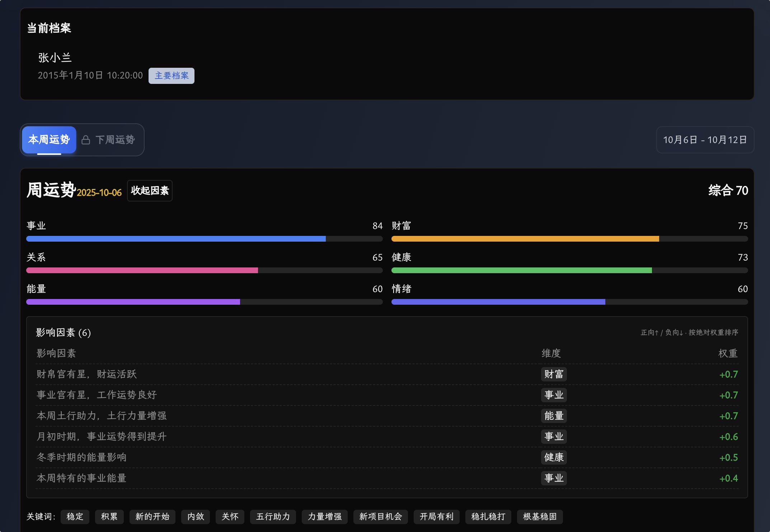The width and height of the screenshot is (770, 532).
Task: Select the 财帛宫有星 factor row
Action: click(87, 374)
